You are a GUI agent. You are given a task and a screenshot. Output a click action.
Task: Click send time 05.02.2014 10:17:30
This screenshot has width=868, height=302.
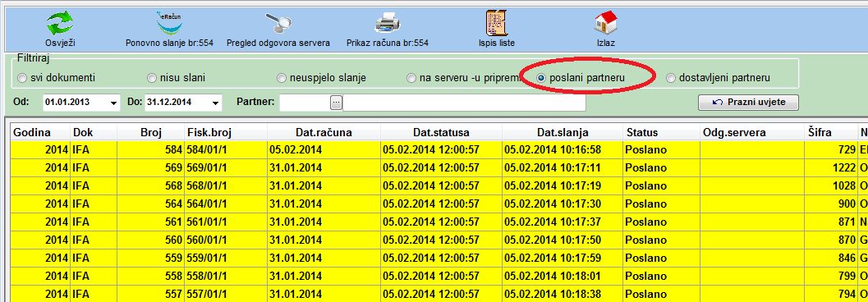563,204
